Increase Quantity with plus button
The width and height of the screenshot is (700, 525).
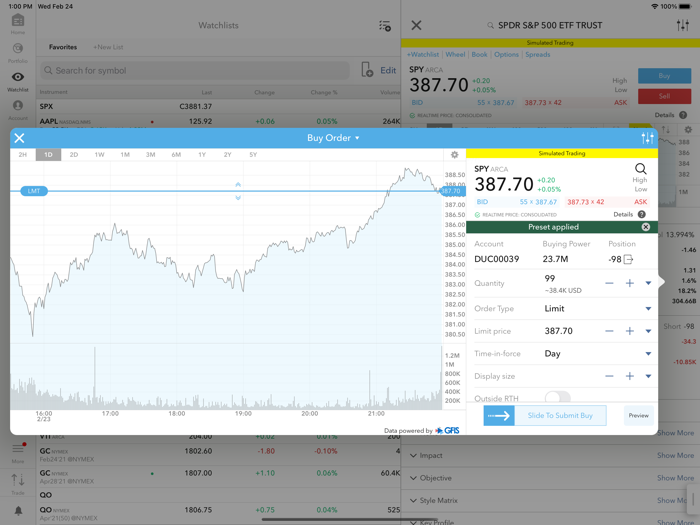(x=629, y=283)
